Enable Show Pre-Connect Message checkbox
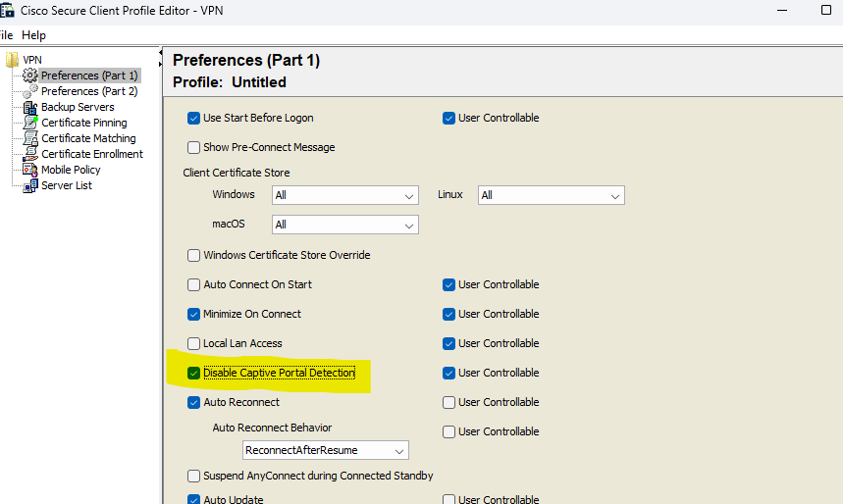 click(193, 147)
